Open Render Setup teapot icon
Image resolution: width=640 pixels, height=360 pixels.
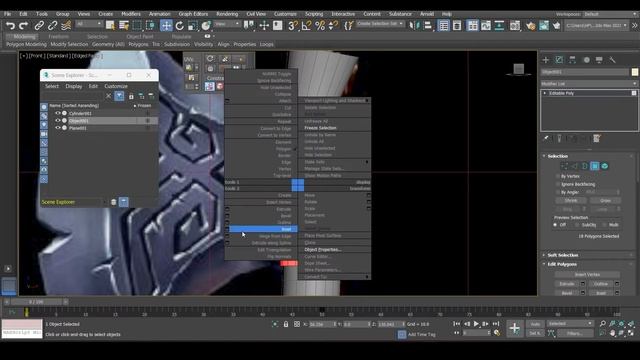pos(530,26)
